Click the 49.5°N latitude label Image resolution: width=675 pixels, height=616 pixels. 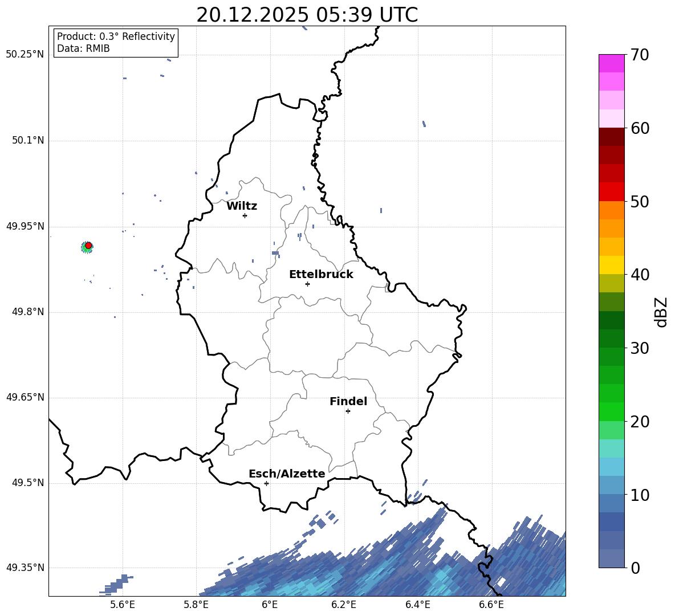pyautogui.click(x=28, y=483)
